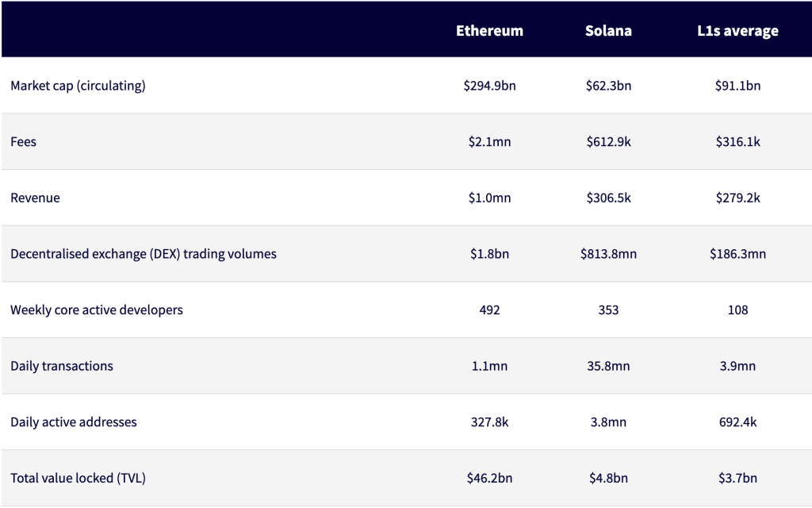Select the Fees row label
This screenshot has width=812, height=508.
click(x=23, y=141)
